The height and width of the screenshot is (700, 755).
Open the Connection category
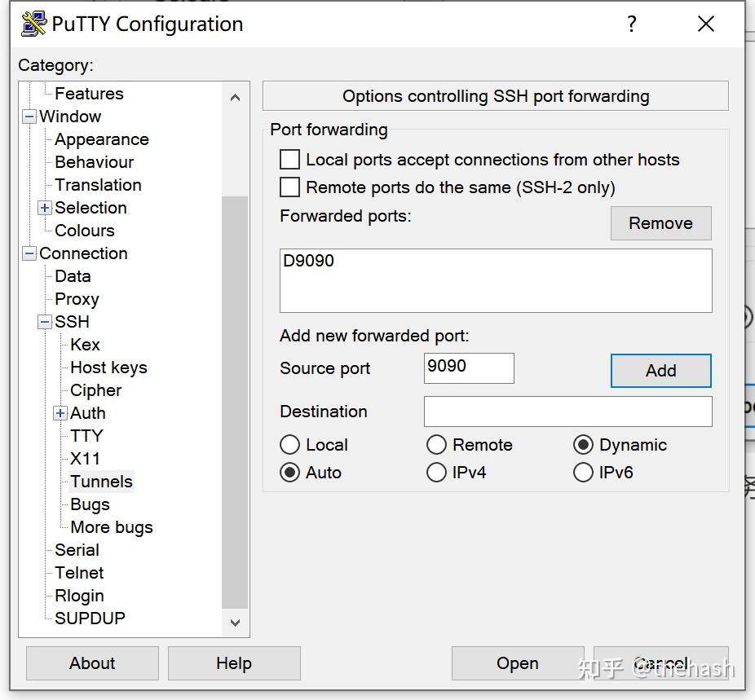coord(83,253)
